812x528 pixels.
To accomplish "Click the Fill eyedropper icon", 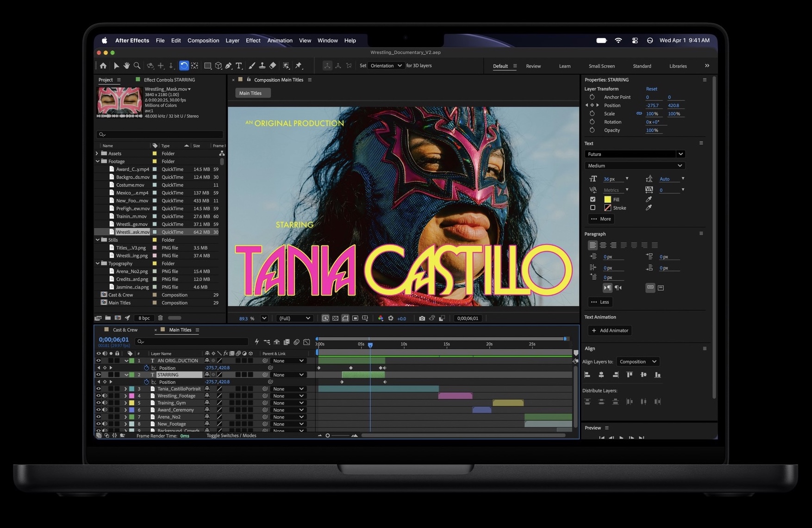I will (649, 199).
